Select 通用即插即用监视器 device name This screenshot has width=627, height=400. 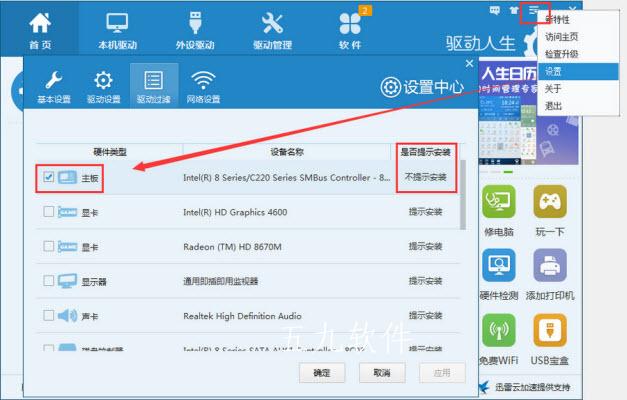[x=220, y=281]
